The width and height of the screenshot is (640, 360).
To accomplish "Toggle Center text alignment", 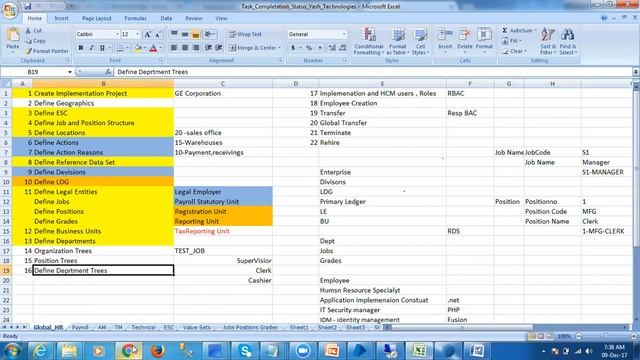I will pos(185,48).
